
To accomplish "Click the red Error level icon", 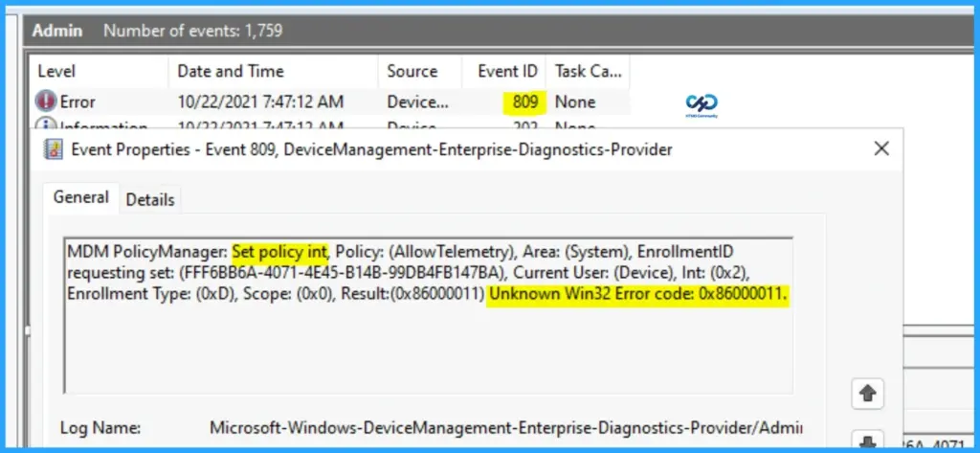I will [x=46, y=102].
